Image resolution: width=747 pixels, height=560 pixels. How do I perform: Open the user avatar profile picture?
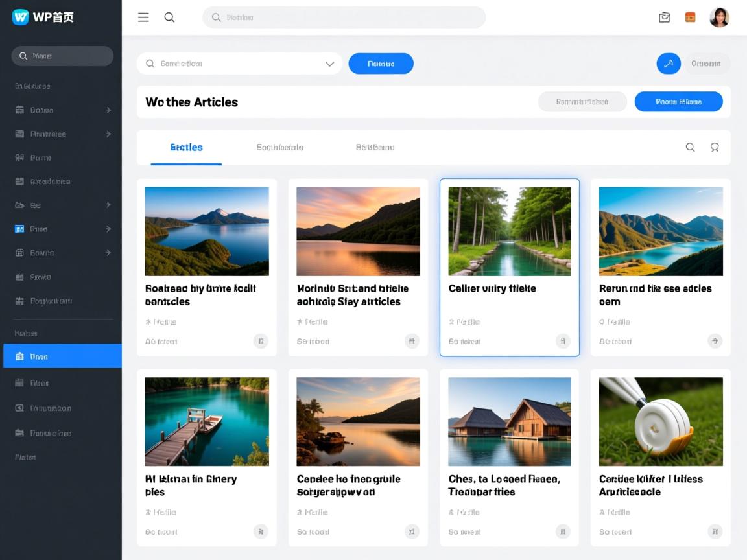pos(719,17)
